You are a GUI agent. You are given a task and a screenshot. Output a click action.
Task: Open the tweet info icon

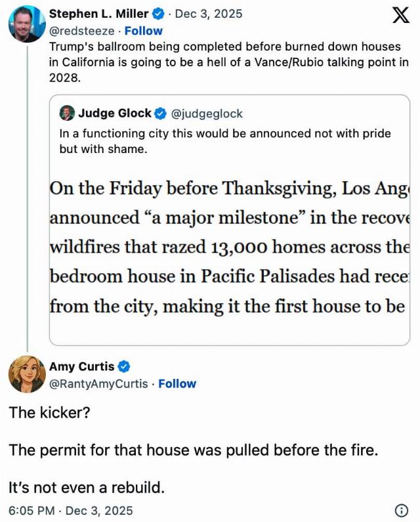pos(401,510)
